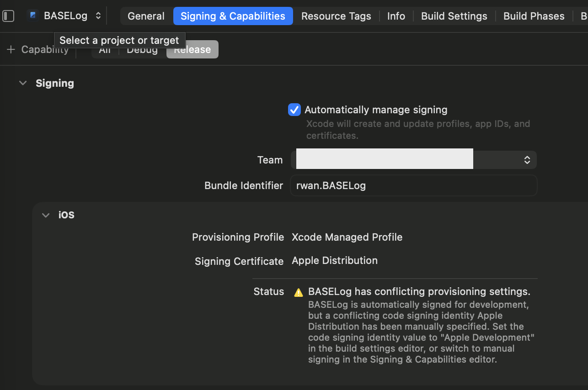The height and width of the screenshot is (390, 588).
Task: Go to the Resource Tags tab
Action: pyautogui.click(x=336, y=16)
